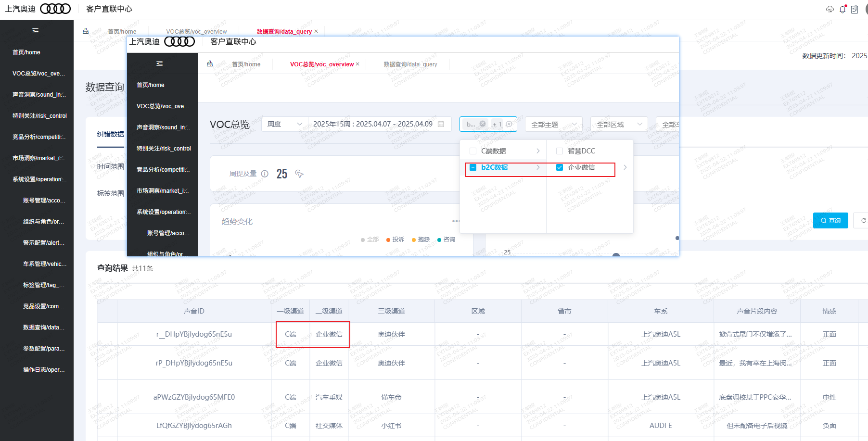The height and width of the screenshot is (441, 868).
Task: Remove the 'b...' tag in the overlay channel selector
Action: (x=483, y=124)
